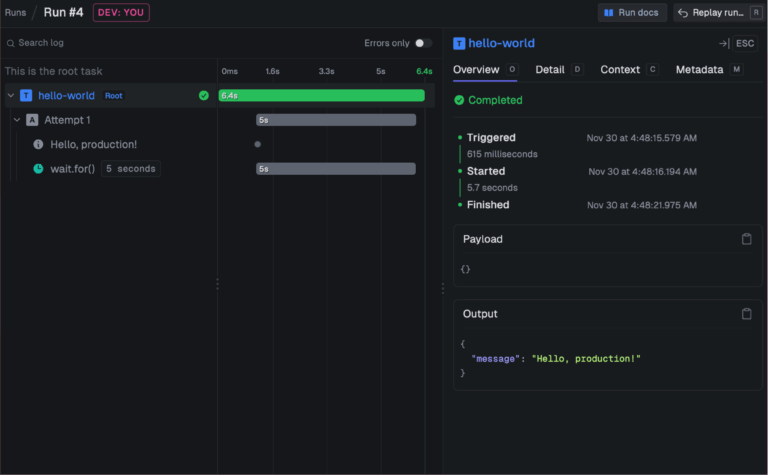The width and height of the screenshot is (768, 475).
Task: Click the Started timestamp text
Action: tap(643, 172)
